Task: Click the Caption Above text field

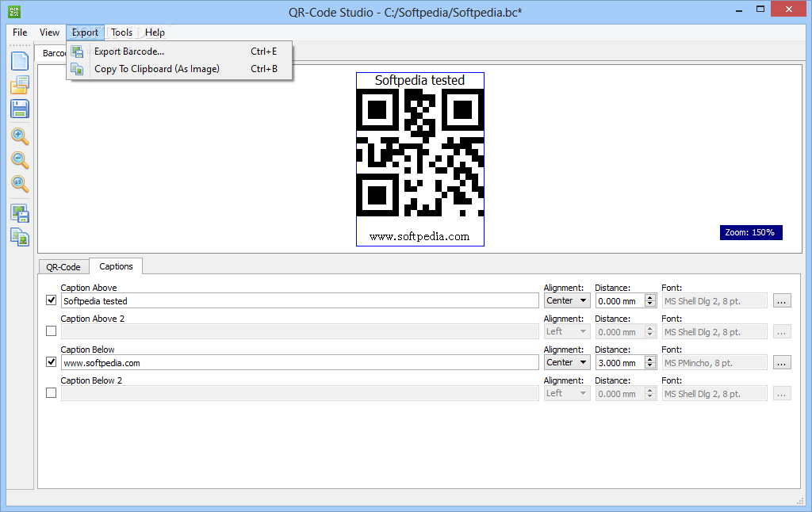Action: 300,301
